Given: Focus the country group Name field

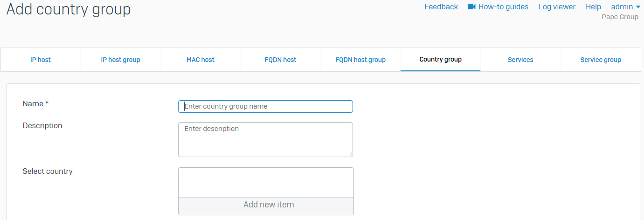Looking at the screenshot, I should [x=265, y=106].
